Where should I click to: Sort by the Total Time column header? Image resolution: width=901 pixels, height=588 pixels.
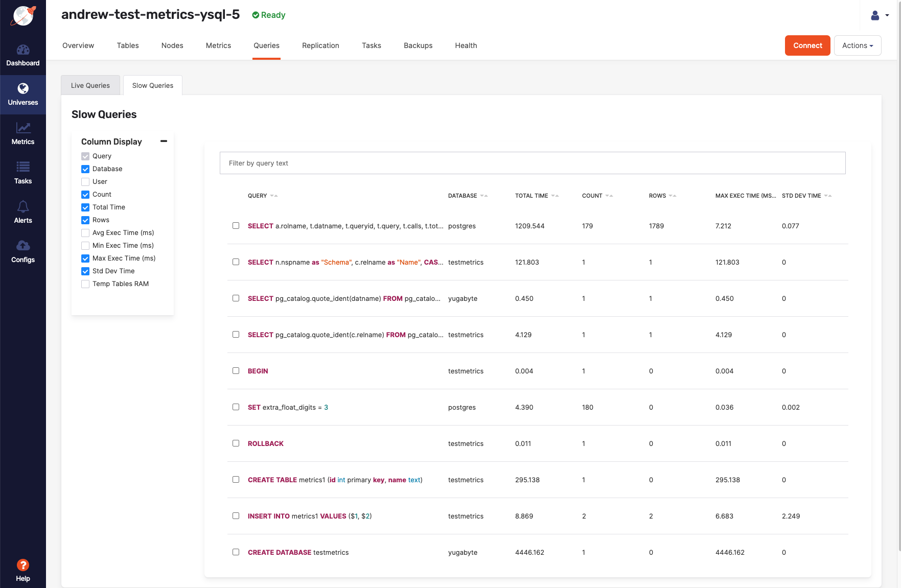(x=532, y=196)
